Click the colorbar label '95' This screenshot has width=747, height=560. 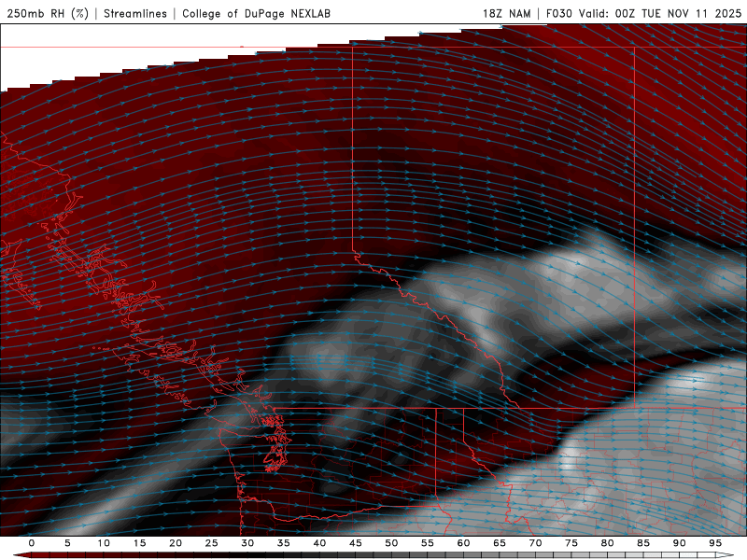715,543
